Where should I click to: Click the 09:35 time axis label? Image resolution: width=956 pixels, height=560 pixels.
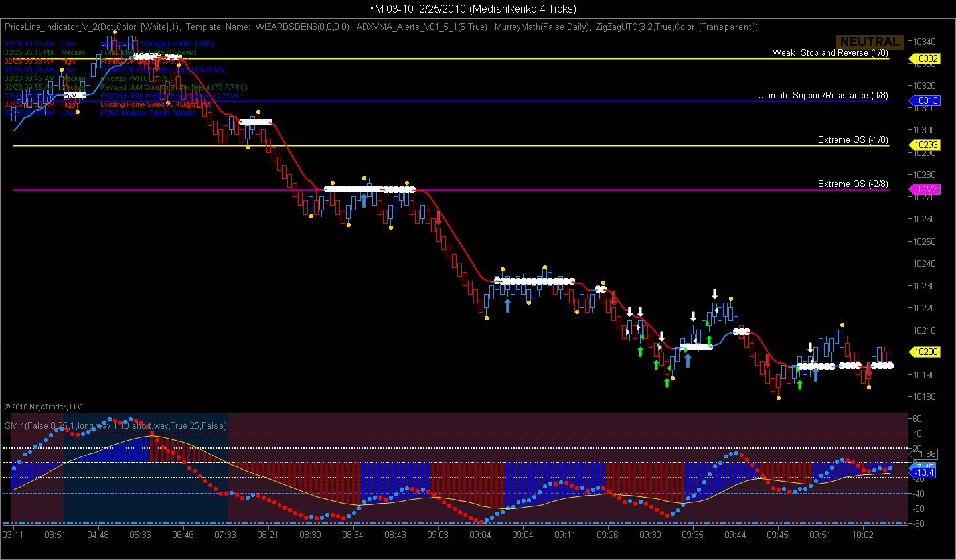693,534
